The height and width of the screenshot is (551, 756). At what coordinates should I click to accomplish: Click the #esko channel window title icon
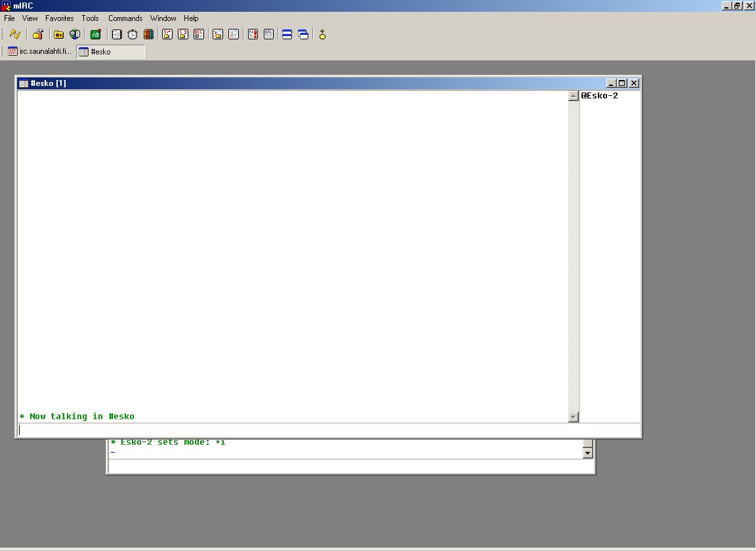coord(23,83)
